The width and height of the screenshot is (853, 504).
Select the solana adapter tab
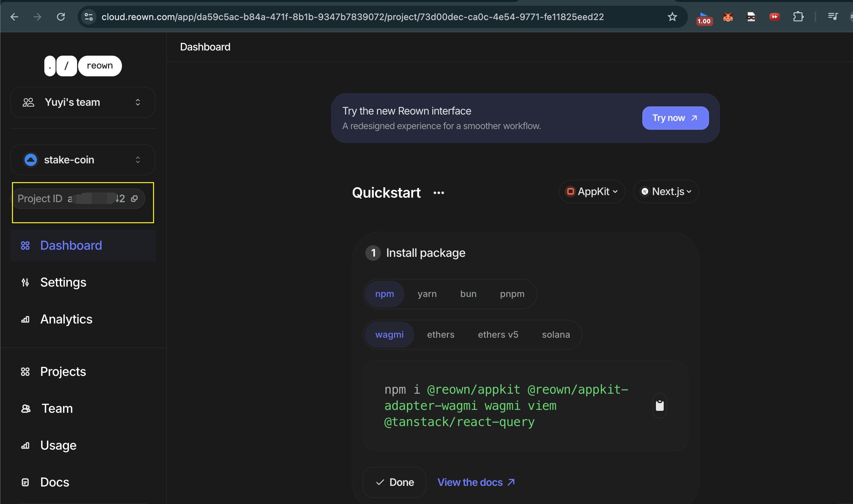(556, 334)
